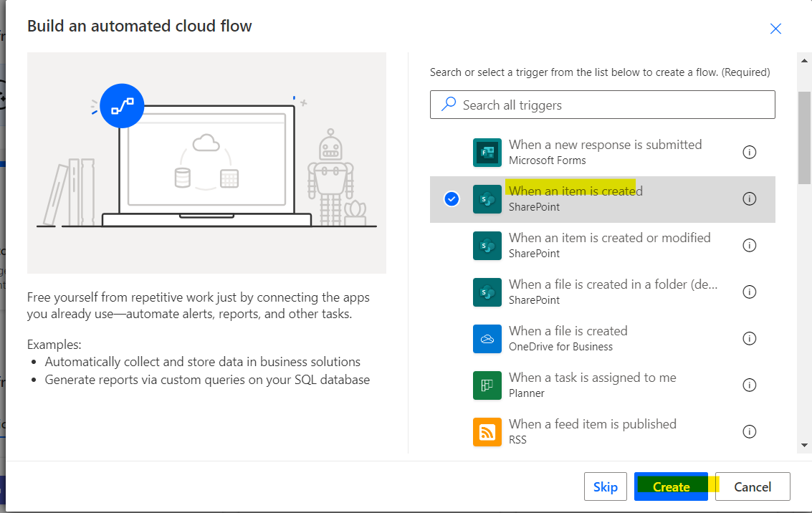Show info for 'When a new response is submitted'
Image resolution: width=812 pixels, height=513 pixels.
tap(750, 152)
